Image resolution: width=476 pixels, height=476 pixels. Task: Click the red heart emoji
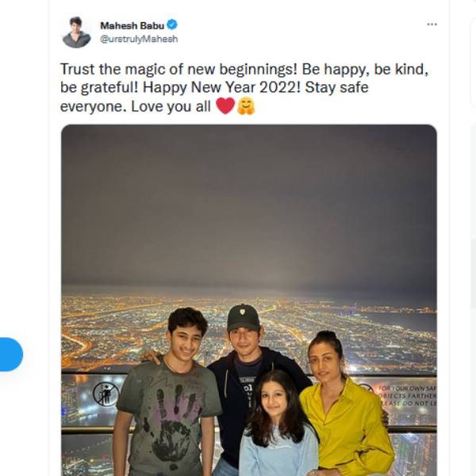click(x=225, y=106)
